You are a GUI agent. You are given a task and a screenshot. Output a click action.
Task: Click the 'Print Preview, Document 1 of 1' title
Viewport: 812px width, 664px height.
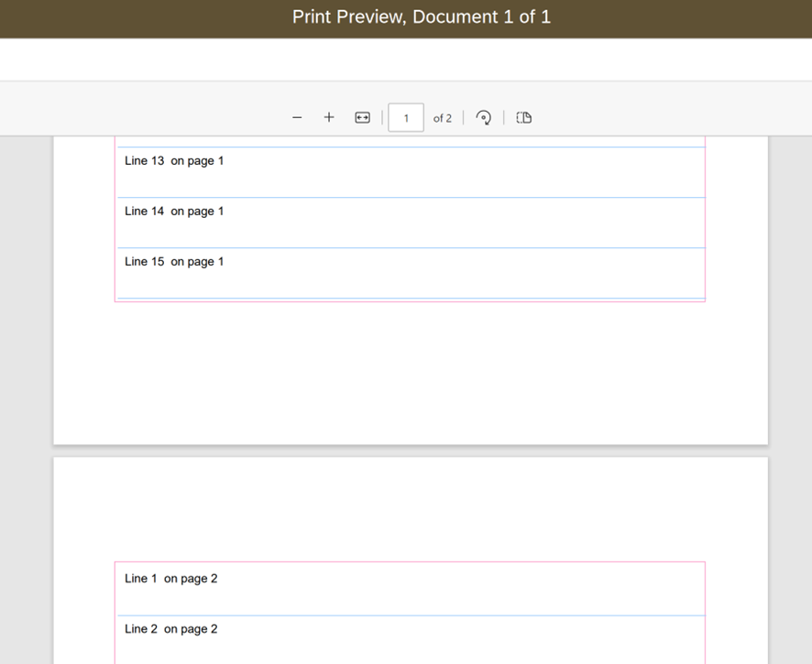click(422, 16)
